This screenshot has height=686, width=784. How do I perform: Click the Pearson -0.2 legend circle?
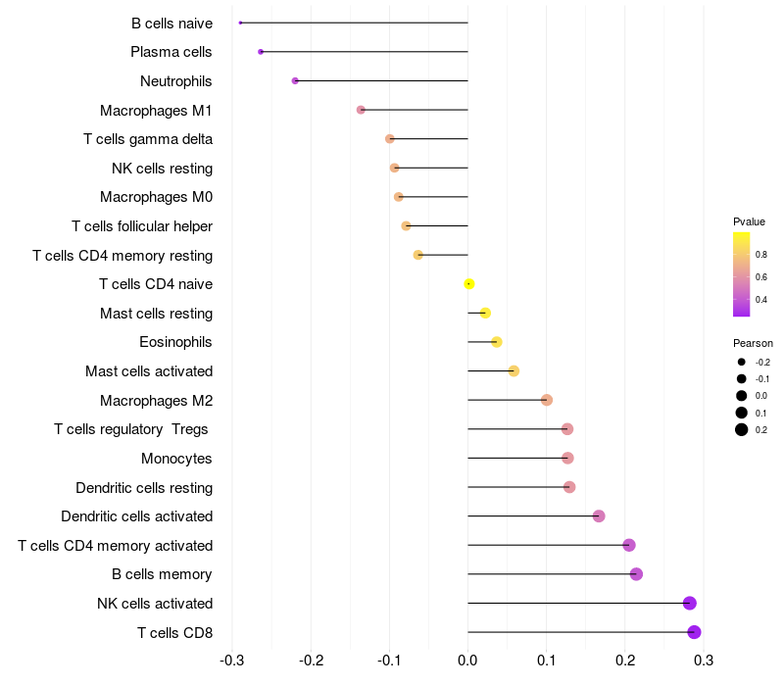tap(741, 362)
